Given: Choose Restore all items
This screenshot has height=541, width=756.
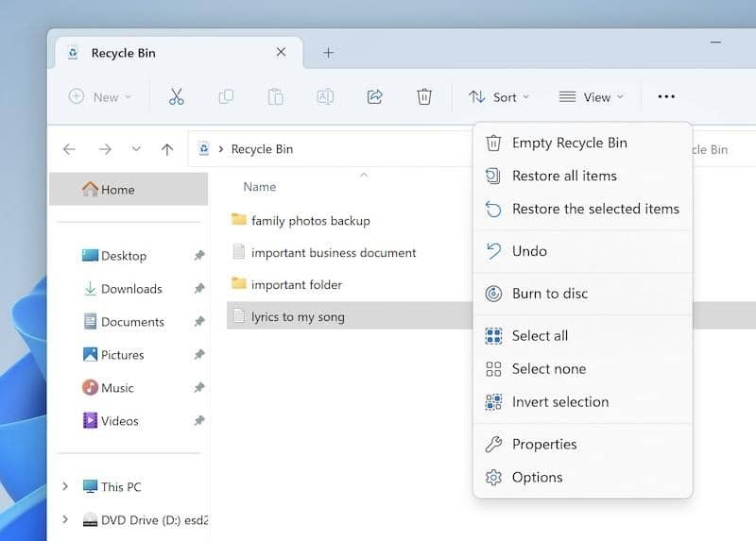Looking at the screenshot, I should click(x=583, y=176).
